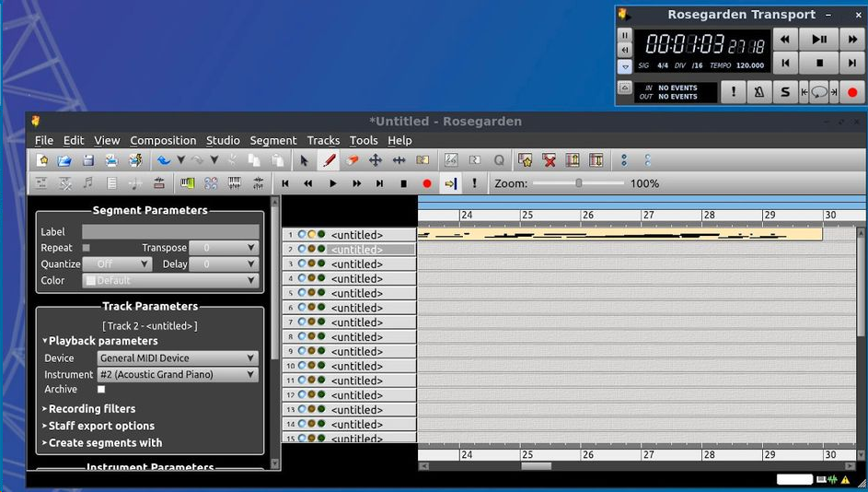The image size is (868, 492).
Task: Expand the Recording filters section
Action: 88,409
